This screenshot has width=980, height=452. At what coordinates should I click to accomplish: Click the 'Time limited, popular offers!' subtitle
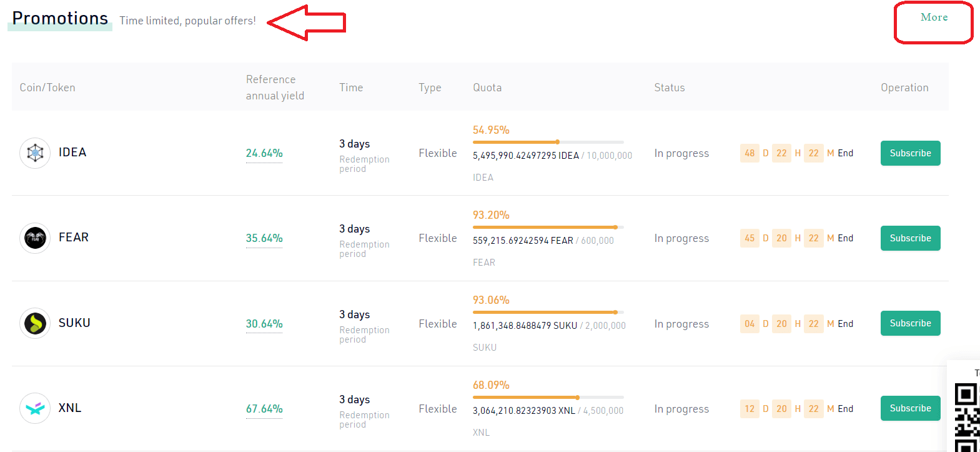[187, 21]
